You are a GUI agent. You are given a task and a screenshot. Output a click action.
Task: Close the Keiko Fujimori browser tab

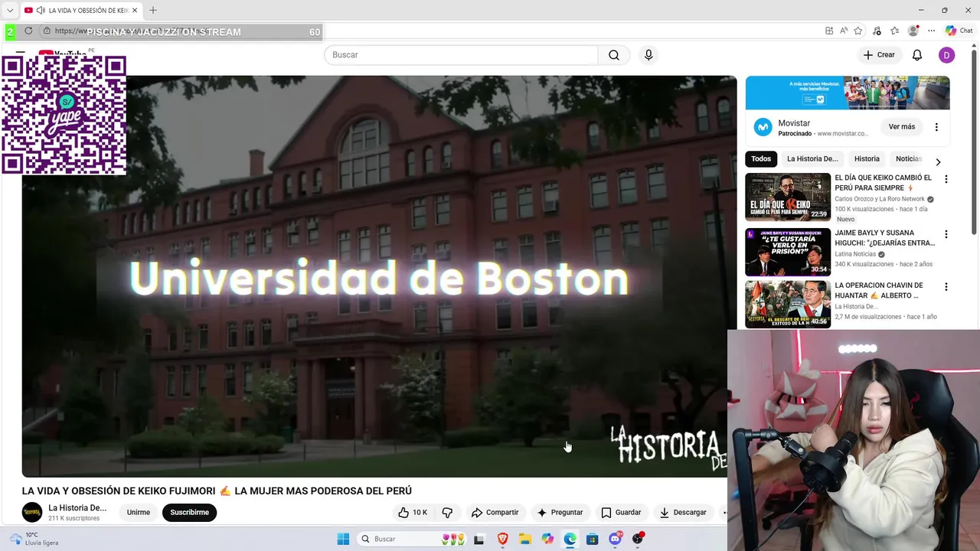click(x=135, y=10)
